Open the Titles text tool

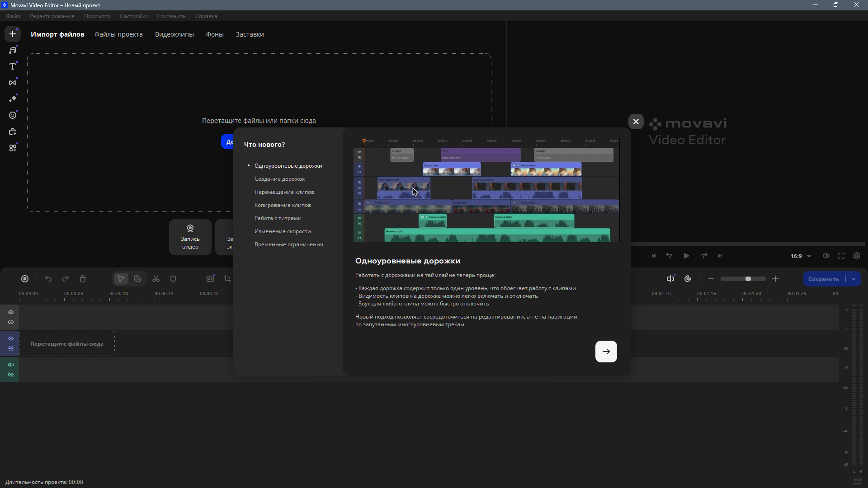coord(13,66)
